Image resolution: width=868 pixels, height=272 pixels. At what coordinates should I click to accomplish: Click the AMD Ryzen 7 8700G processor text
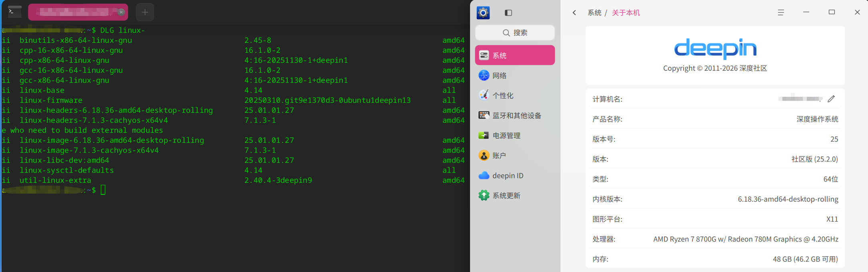click(746, 239)
